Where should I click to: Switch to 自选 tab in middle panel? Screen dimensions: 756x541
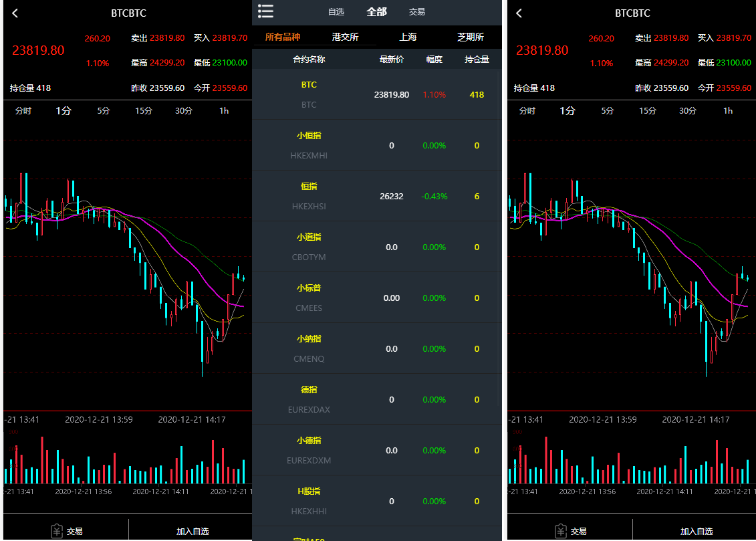click(336, 12)
